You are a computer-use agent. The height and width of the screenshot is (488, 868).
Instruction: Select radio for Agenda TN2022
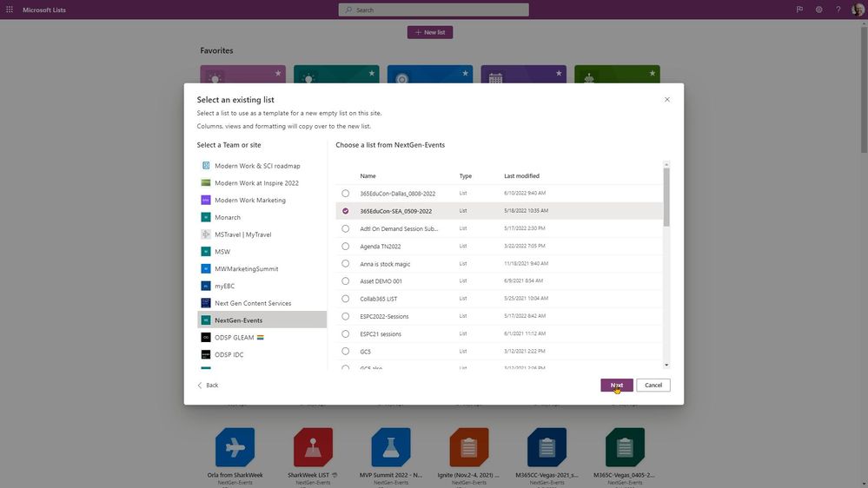[x=346, y=247]
